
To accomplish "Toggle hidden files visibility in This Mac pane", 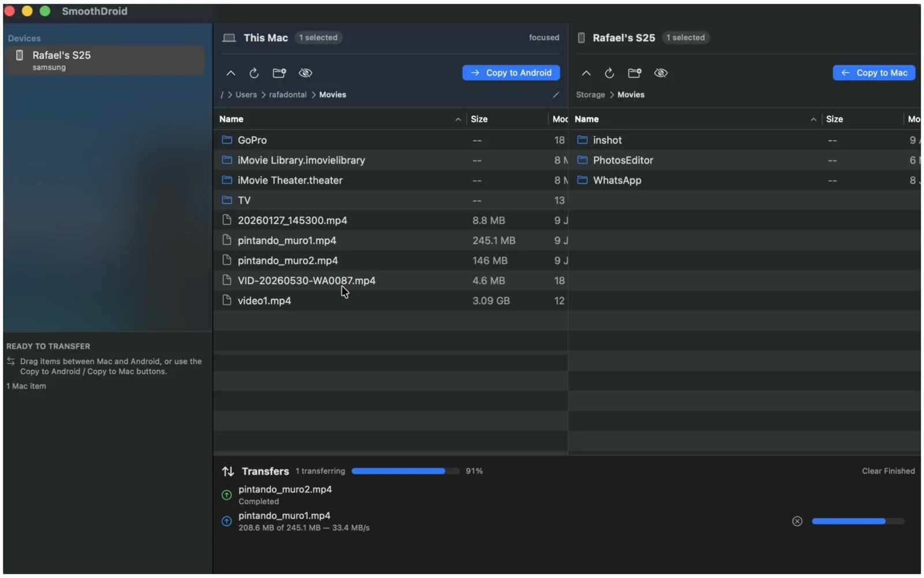I will click(305, 73).
